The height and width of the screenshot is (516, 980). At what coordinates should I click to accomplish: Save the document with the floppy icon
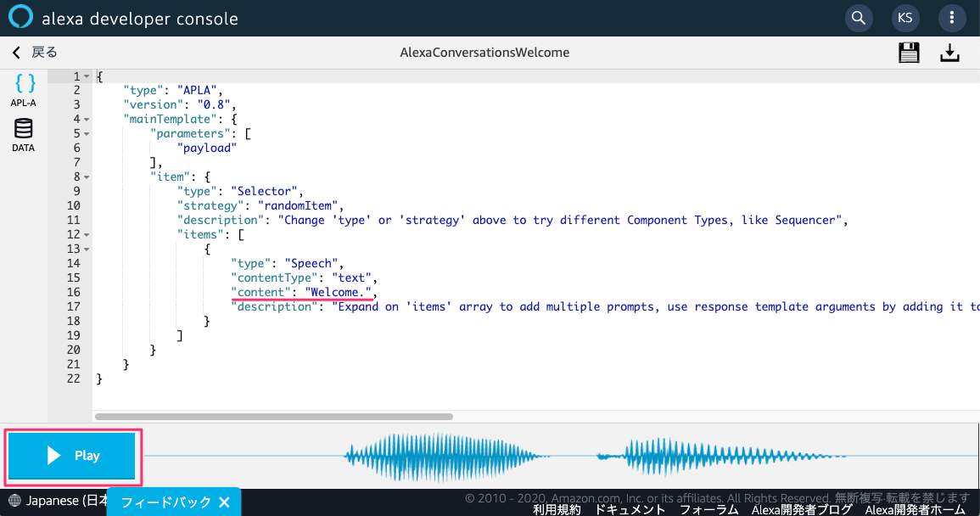tap(909, 53)
